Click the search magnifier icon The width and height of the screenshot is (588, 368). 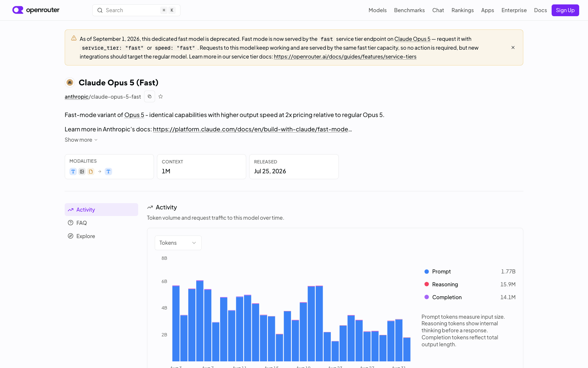[100, 10]
